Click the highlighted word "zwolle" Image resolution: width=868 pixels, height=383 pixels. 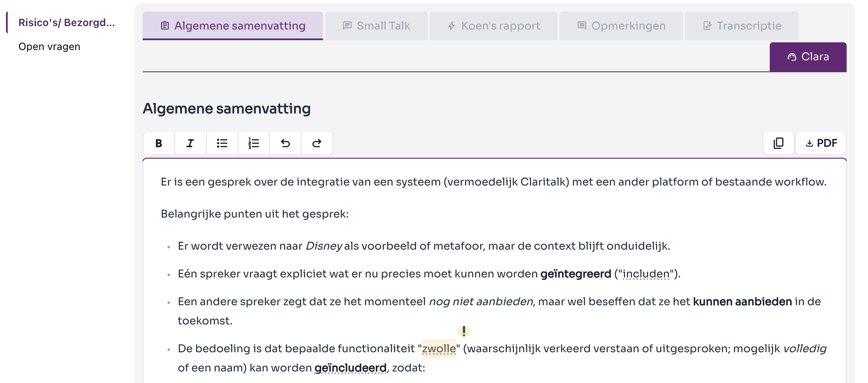439,349
